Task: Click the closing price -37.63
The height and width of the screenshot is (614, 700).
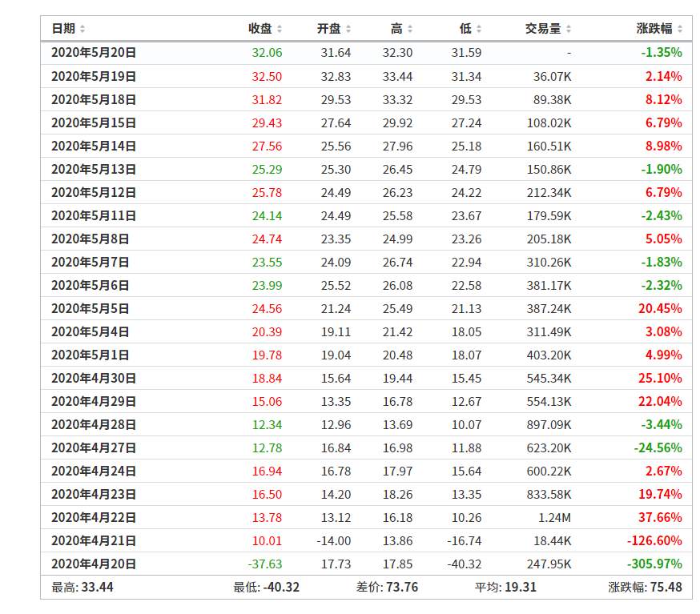Action: click(x=265, y=564)
